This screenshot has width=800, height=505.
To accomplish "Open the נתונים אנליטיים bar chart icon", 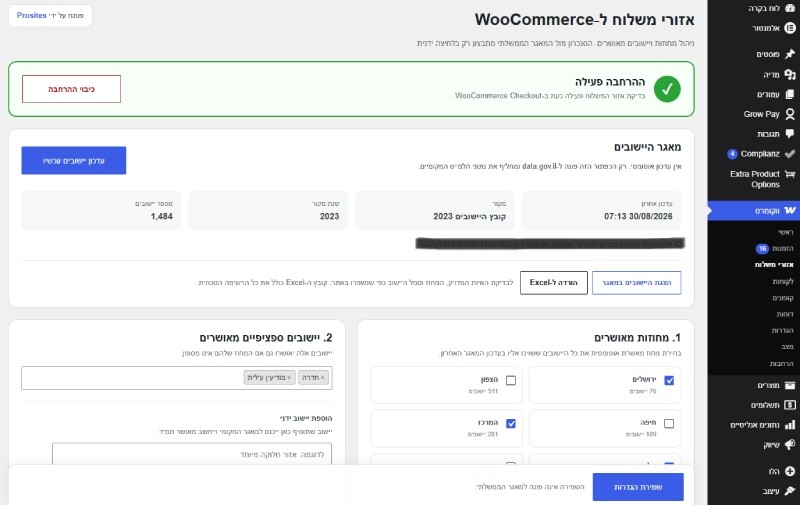I will (x=790, y=424).
